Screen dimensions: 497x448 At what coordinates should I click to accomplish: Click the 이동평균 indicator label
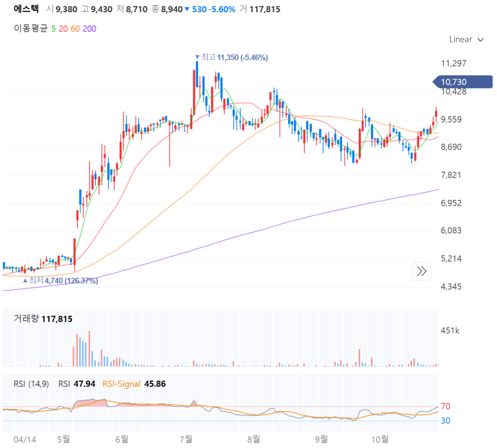(30, 28)
